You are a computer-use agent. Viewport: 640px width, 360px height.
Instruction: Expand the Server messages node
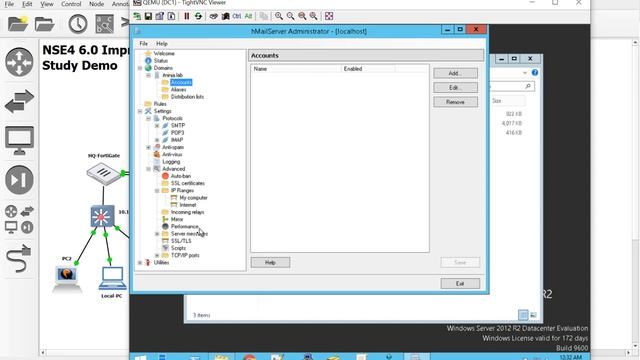click(157, 234)
